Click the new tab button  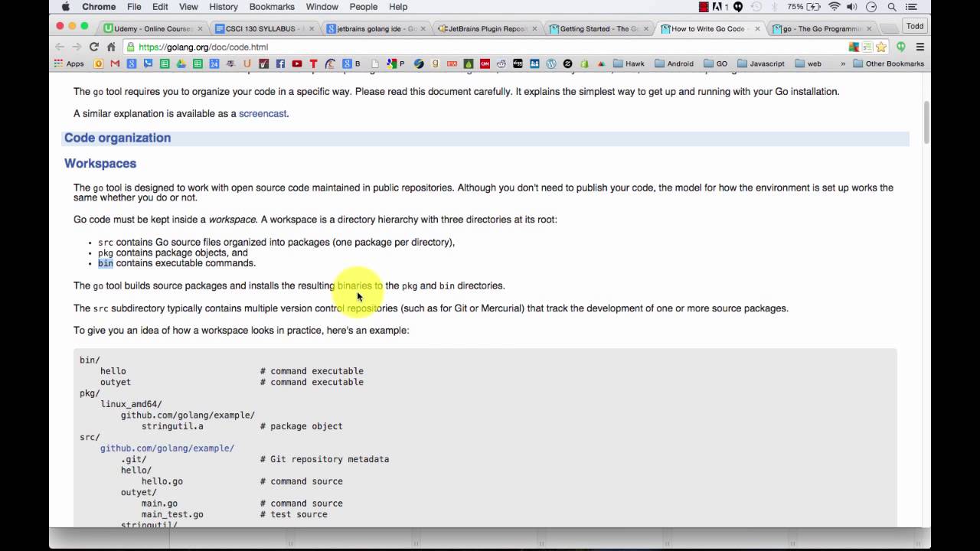click(x=887, y=29)
